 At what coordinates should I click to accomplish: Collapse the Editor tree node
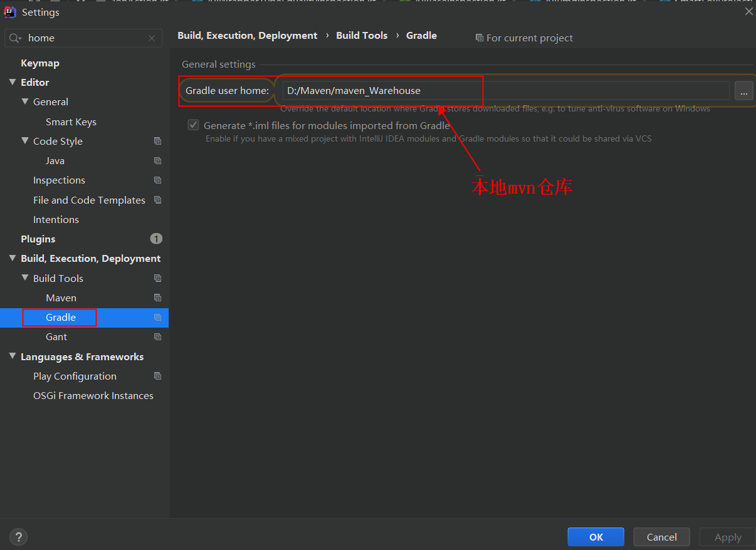(x=13, y=82)
